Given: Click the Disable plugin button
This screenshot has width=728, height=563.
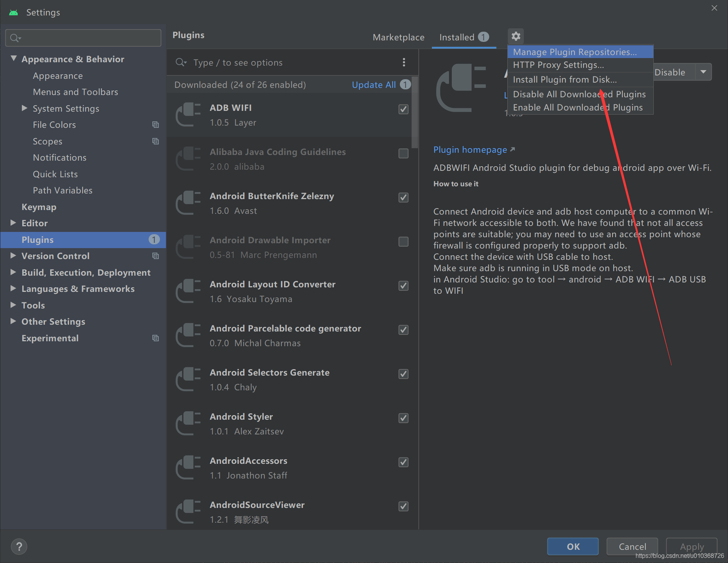Looking at the screenshot, I should pyautogui.click(x=674, y=72).
